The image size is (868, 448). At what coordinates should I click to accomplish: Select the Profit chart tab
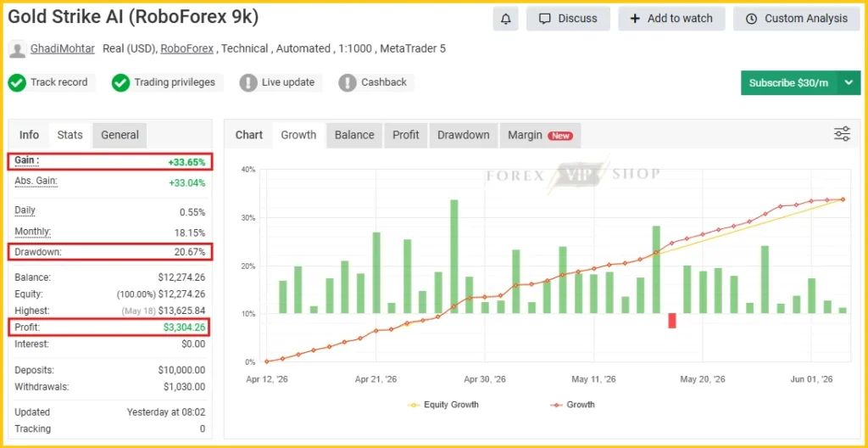pyautogui.click(x=406, y=135)
